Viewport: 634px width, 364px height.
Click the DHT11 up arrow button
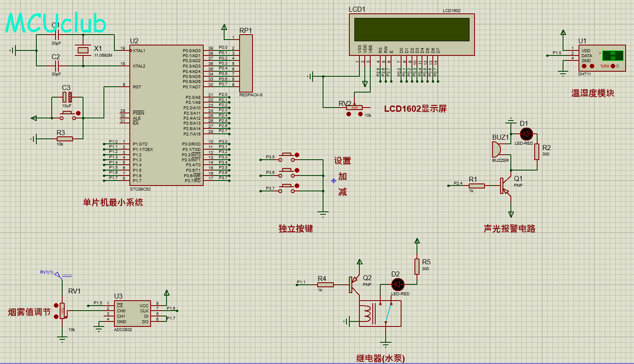point(591,66)
